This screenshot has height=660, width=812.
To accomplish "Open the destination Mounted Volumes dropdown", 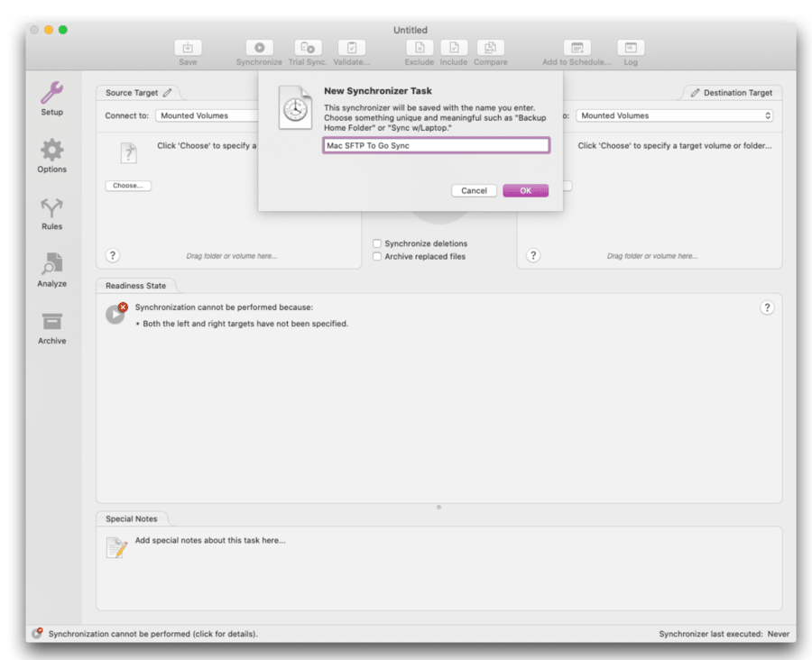I will click(674, 115).
